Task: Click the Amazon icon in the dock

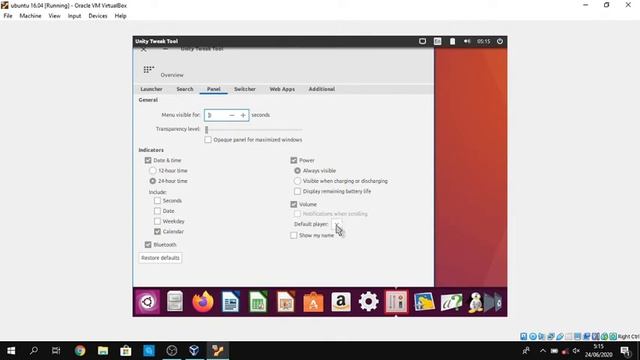Action: tap(341, 302)
